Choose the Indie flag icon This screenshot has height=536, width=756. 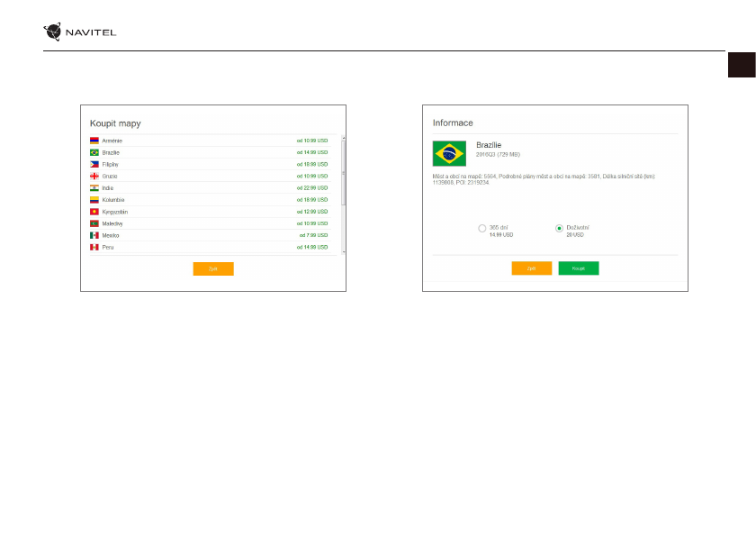(x=94, y=187)
